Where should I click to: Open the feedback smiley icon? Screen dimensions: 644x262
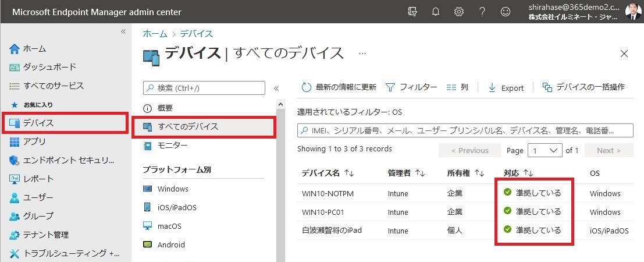click(506, 12)
